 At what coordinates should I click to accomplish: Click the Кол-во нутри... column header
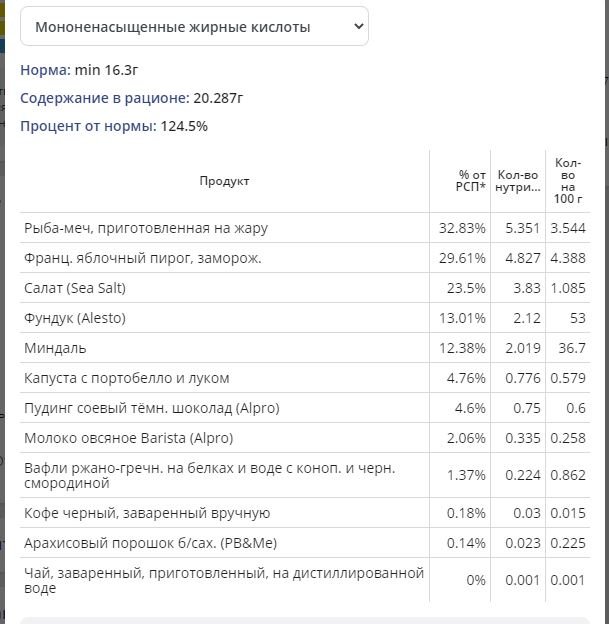[x=518, y=181]
